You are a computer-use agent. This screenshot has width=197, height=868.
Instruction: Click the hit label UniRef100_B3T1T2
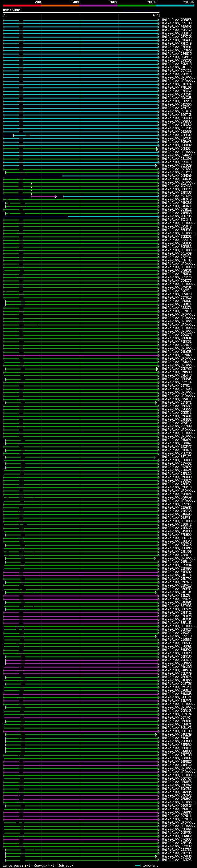[x=177, y=457]
